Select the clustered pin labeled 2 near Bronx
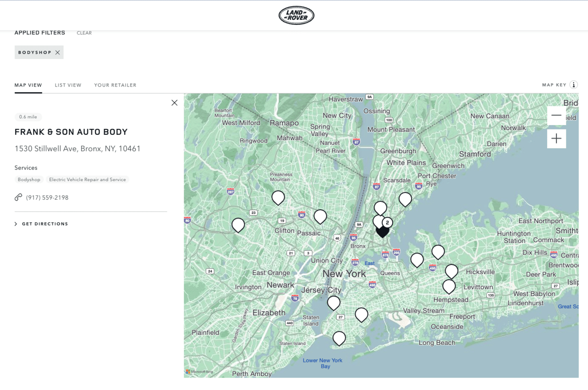Viewport: 588px width, 390px height. point(387,223)
